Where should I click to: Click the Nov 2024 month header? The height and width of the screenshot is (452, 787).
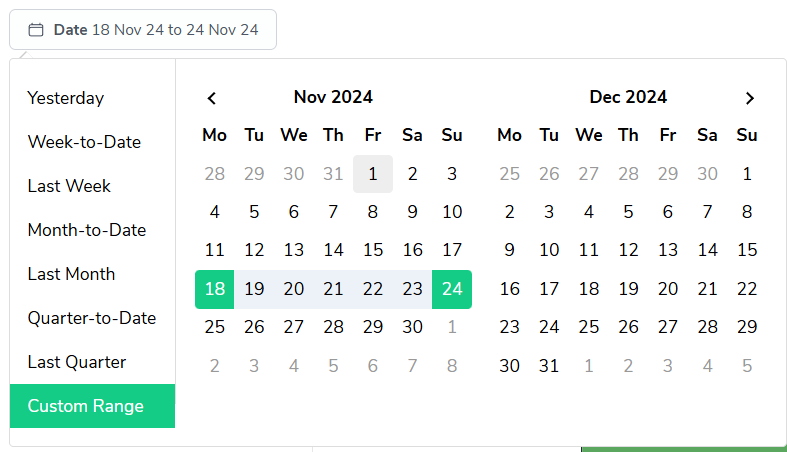point(333,97)
